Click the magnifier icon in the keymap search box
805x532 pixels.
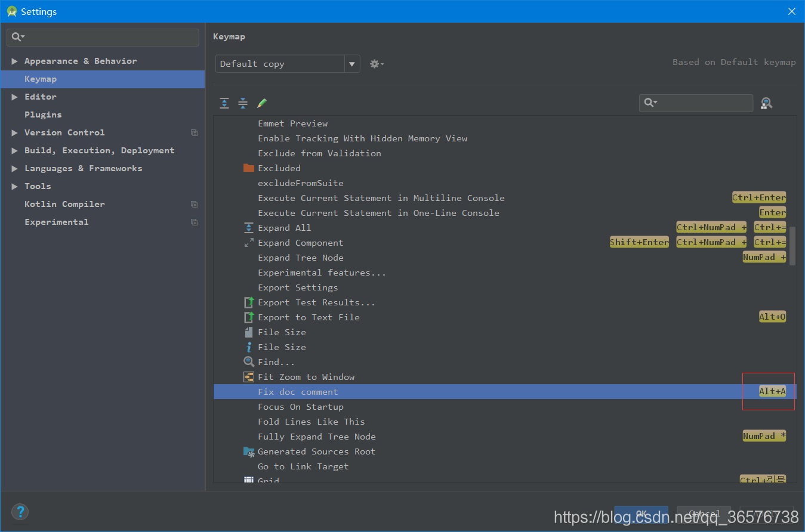pyautogui.click(x=650, y=103)
